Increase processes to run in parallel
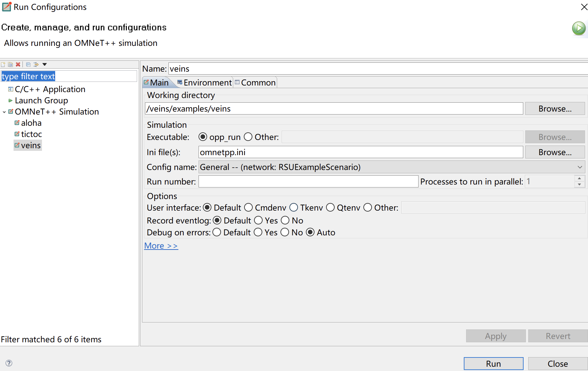The image size is (588, 371). click(x=579, y=178)
